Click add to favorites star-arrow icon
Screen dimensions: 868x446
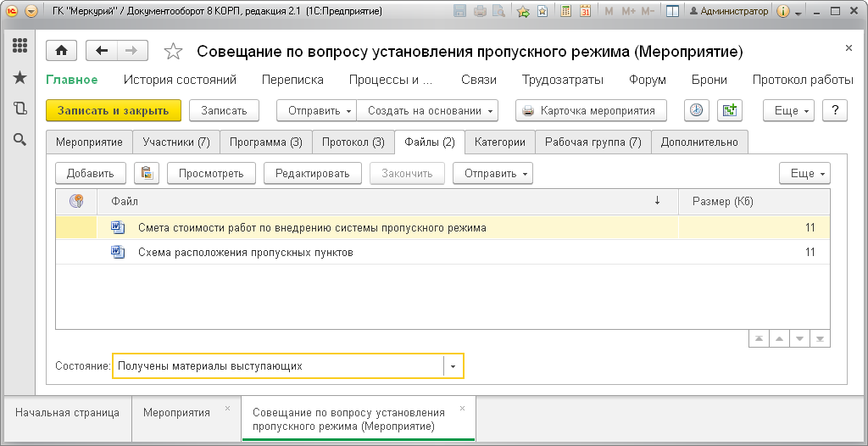[x=523, y=11]
